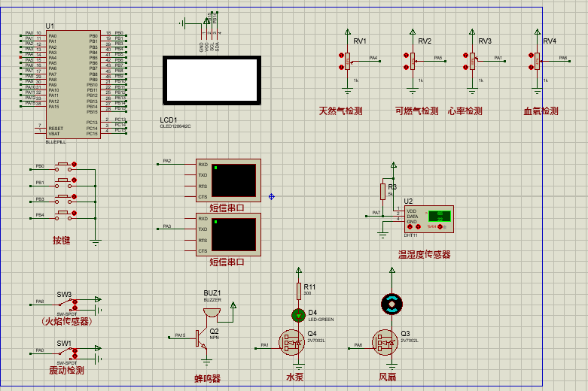
Task: Click the RV1 potentiometer body
Action: click(x=347, y=61)
